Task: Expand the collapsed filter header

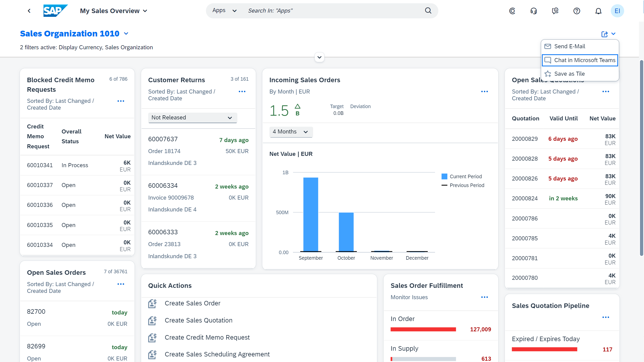Action: coord(319,57)
